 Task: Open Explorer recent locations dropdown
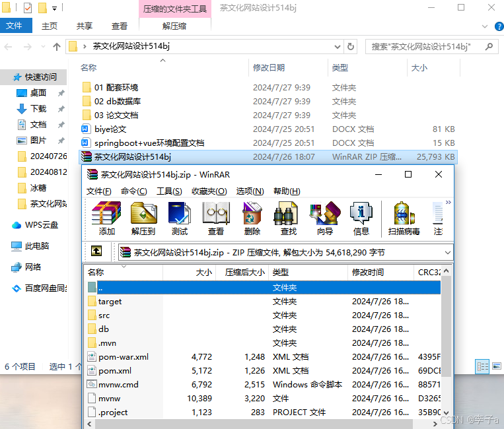coord(43,47)
